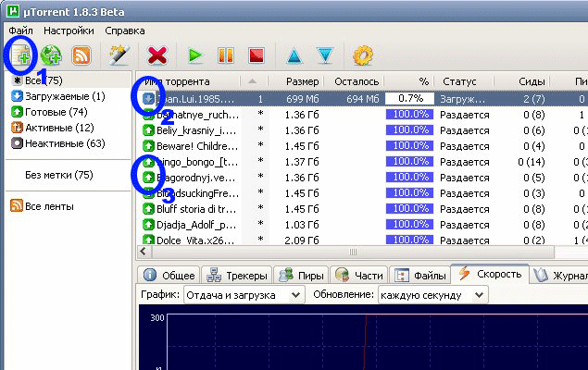
Task: Click 100.0% progress bar of Beliy_krasniy row
Action: [409, 130]
